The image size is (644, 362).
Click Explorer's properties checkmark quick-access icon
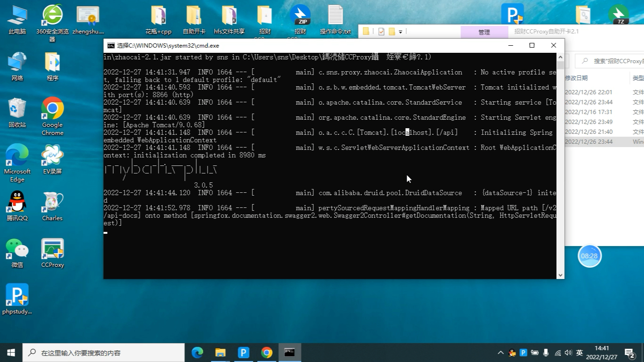coord(381,32)
